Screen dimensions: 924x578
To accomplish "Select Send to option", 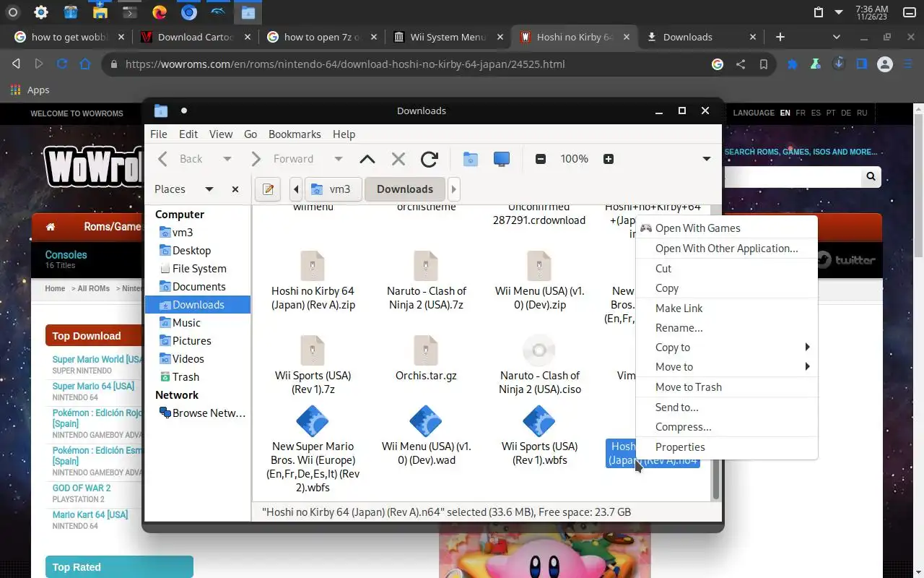I will [726, 407].
